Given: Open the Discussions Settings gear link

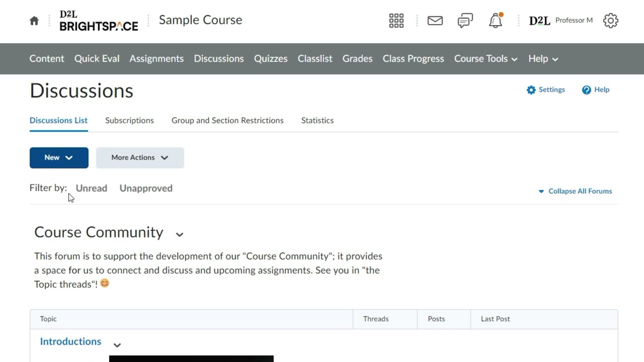Looking at the screenshot, I should click(x=546, y=89).
